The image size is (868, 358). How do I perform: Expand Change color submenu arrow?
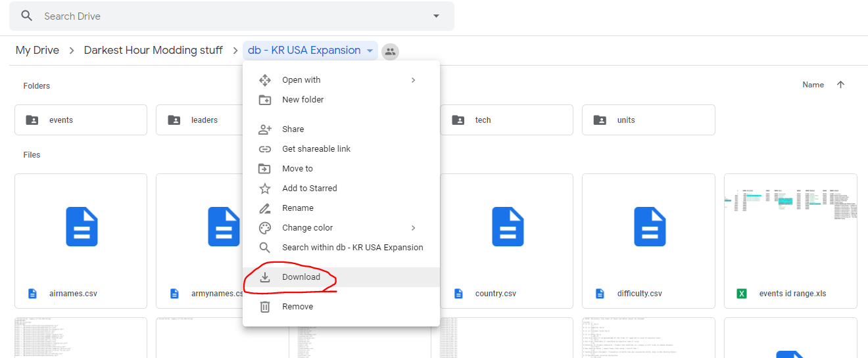click(x=414, y=228)
